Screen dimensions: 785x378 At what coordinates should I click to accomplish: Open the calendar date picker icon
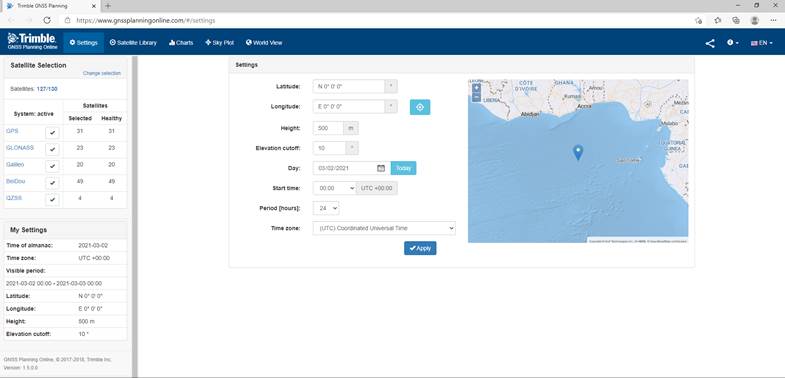click(x=381, y=168)
